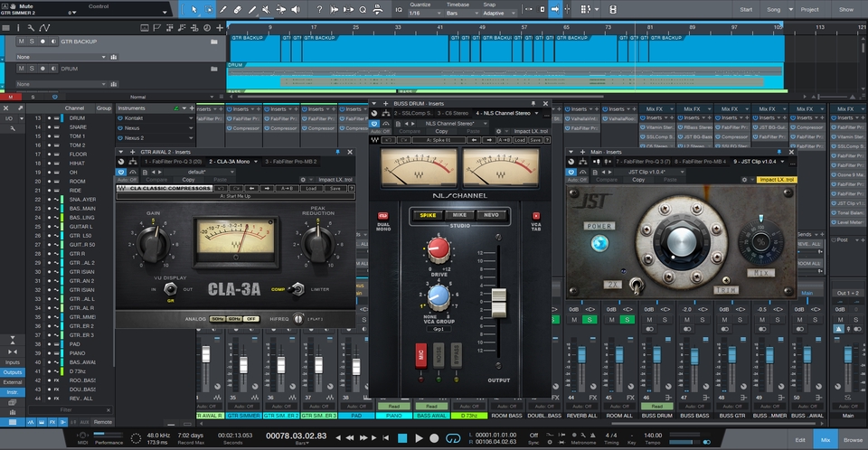Open the Snap Adaptive dropdown
868x450 pixels.
pos(499,14)
